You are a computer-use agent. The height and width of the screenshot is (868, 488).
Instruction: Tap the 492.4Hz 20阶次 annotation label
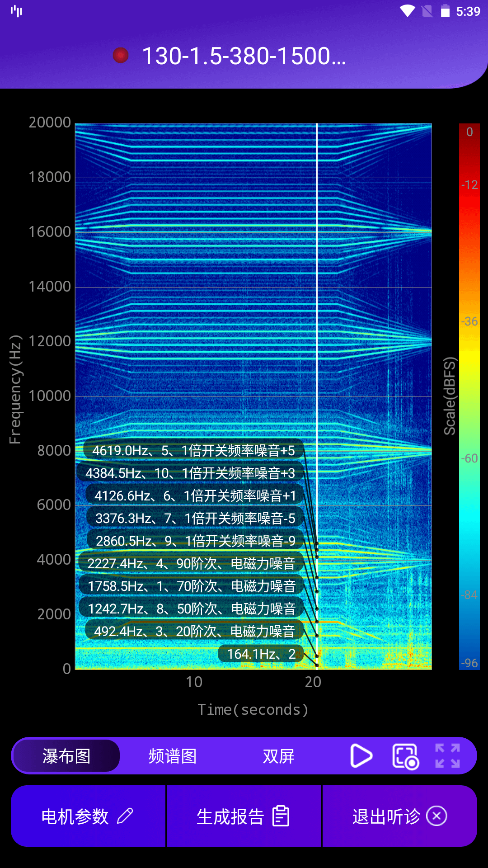click(194, 631)
